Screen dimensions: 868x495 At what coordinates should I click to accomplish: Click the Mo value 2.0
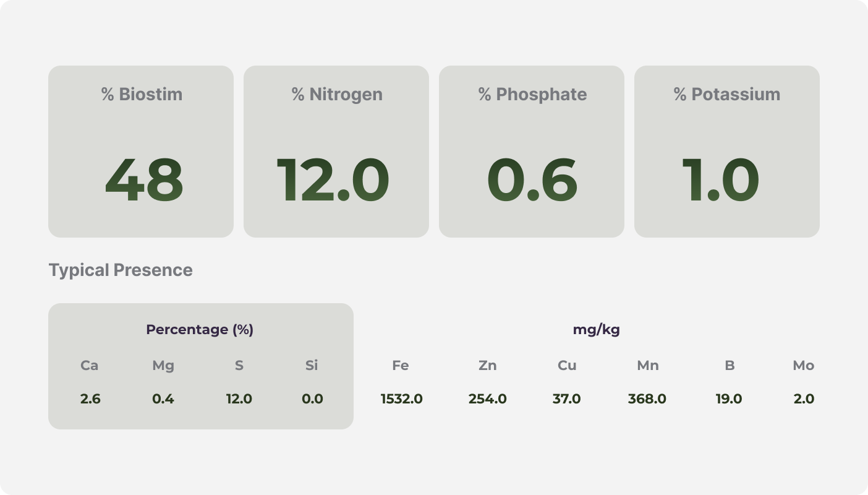click(804, 399)
